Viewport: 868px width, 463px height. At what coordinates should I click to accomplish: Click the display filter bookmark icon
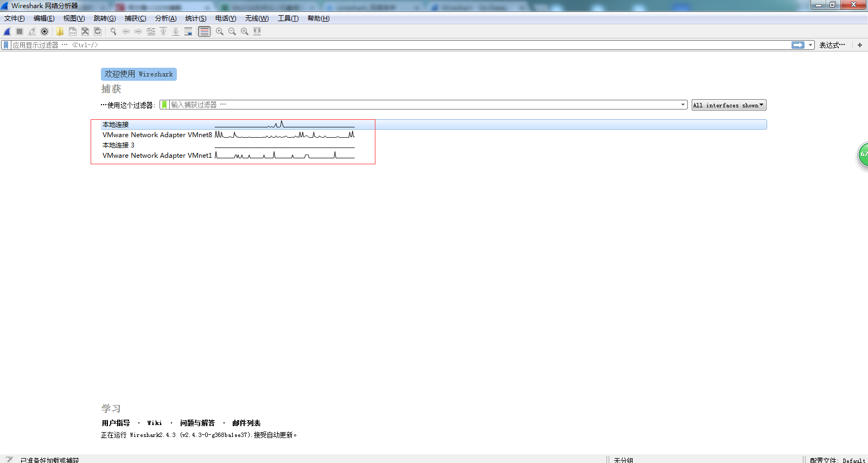[x=6, y=45]
